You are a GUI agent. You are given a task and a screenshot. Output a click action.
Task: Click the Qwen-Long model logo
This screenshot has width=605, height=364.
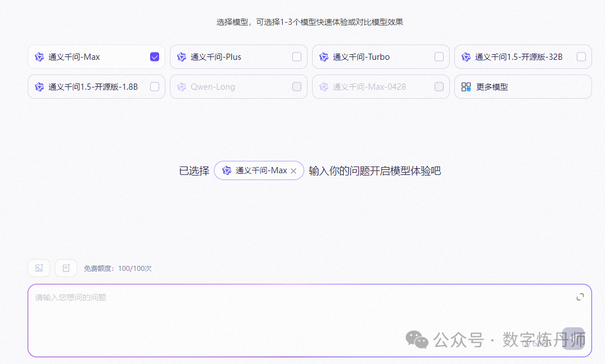[x=182, y=87]
